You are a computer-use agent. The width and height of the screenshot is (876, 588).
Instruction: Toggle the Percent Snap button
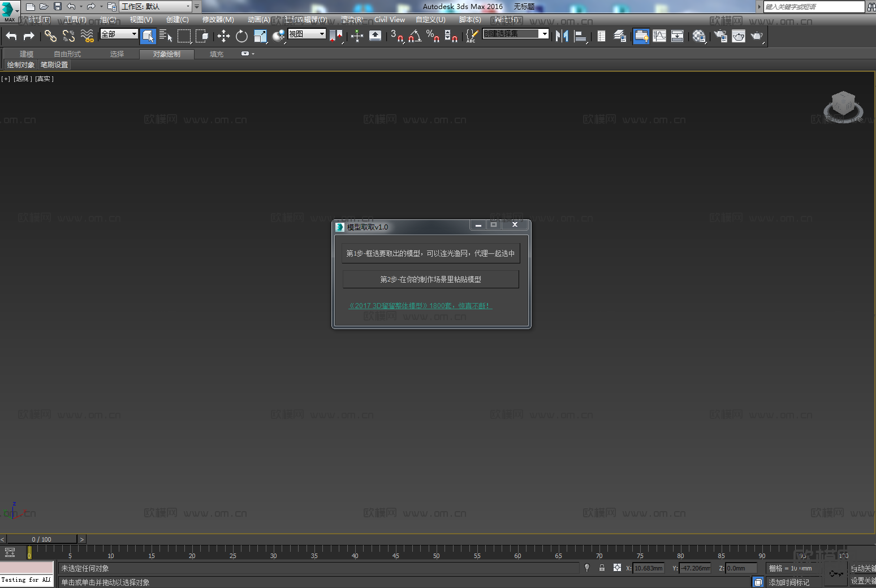(x=433, y=36)
